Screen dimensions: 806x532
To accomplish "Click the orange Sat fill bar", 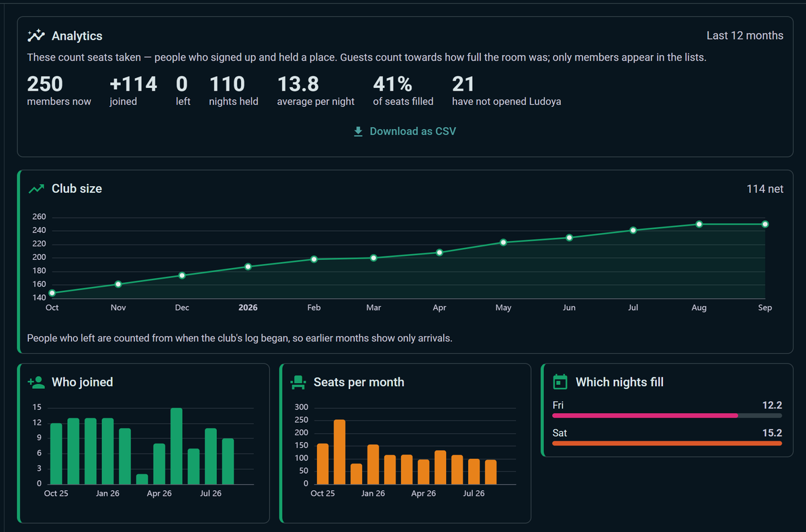I will coord(667,443).
